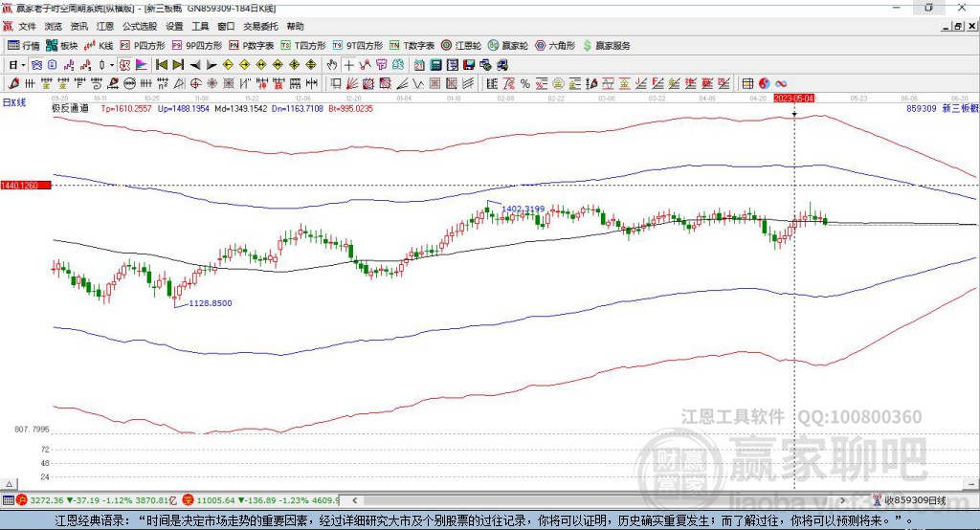Open the 设置 menu
This screenshot has height=530, width=980.
coord(174,26)
